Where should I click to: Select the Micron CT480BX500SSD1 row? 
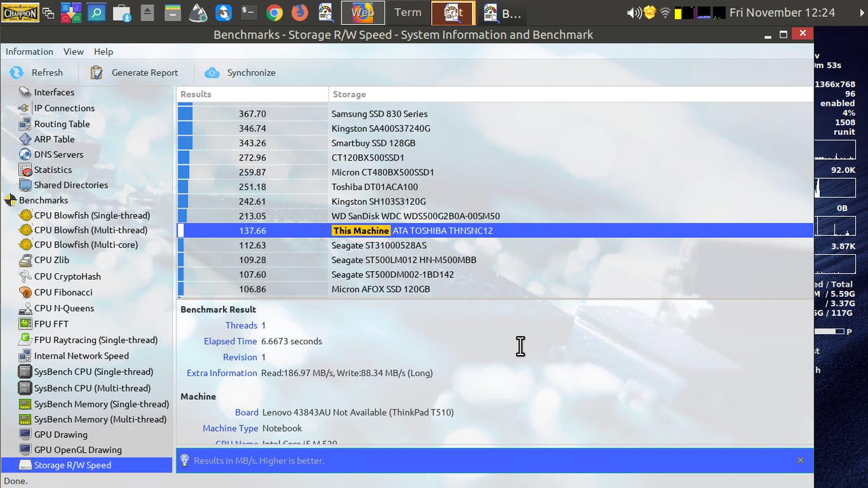tap(495, 172)
